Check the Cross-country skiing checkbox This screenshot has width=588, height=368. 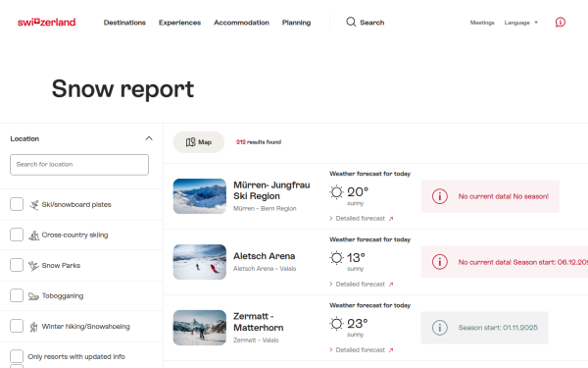(17, 235)
